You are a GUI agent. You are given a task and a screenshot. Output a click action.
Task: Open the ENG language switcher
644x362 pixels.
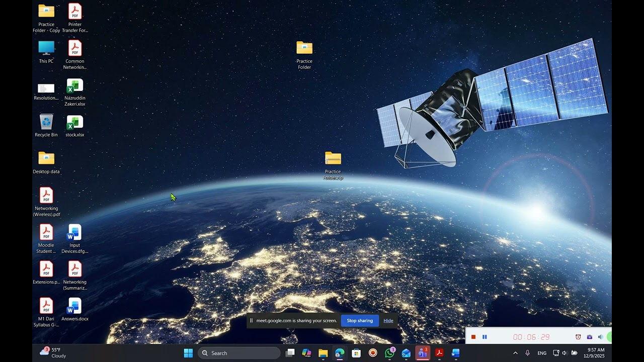(542, 353)
